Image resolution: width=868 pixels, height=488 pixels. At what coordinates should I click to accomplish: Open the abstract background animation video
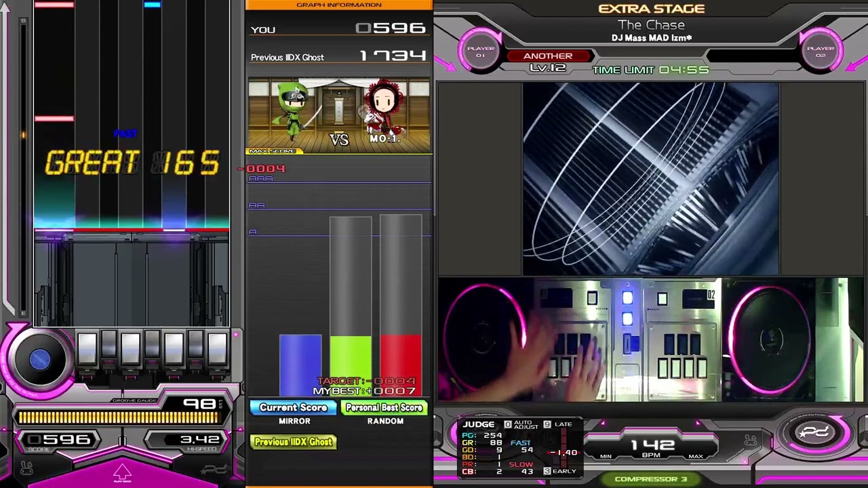pos(650,179)
